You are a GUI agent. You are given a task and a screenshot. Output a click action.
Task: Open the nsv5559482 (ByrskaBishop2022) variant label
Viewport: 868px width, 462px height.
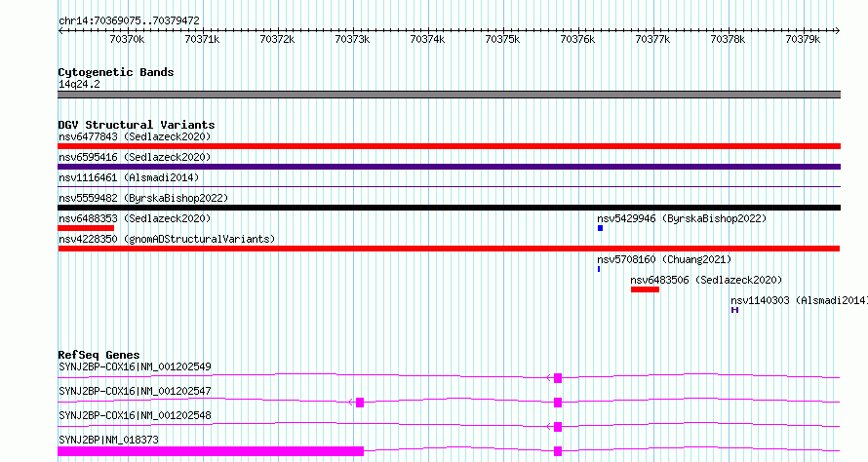(x=143, y=198)
